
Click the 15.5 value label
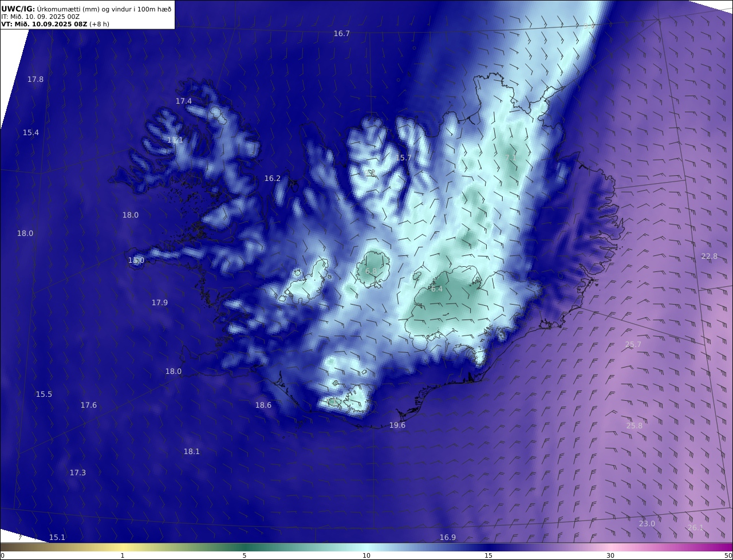pos(44,395)
